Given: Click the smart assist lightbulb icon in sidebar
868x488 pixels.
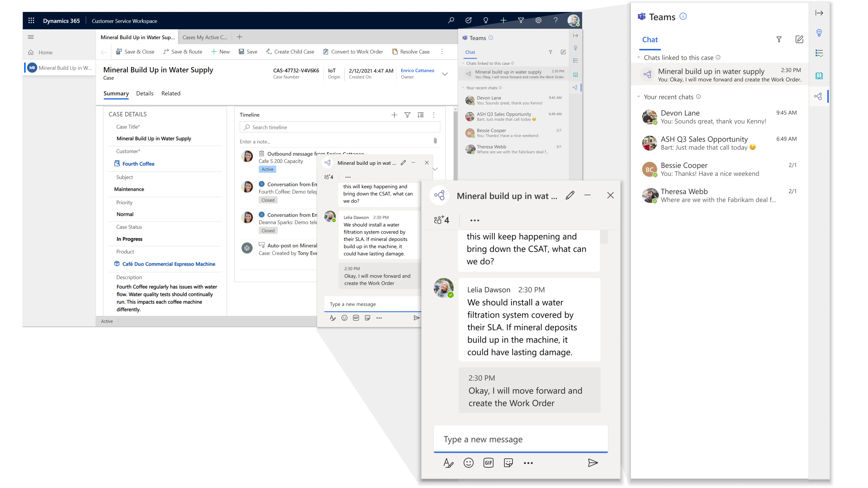Looking at the screenshot, I should 820,33.
